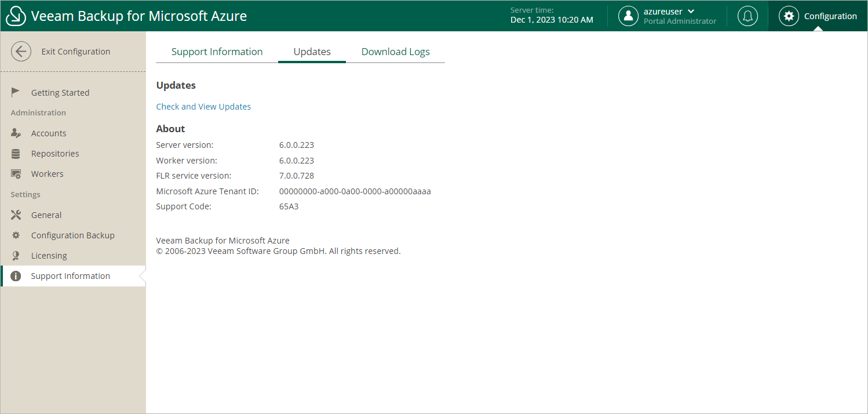
Task: Click the Licensing ribbon badge icon
Action: click(16, 256)
